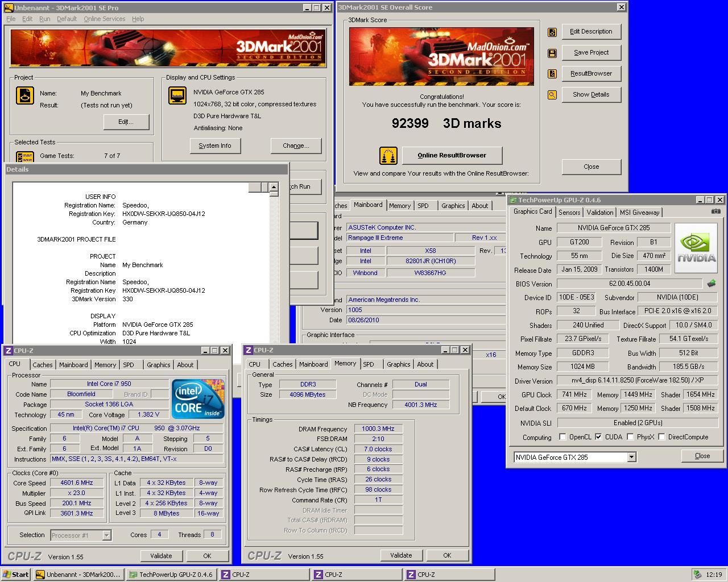This screenshot has width=728, height=582.
Task: Click the GPU-Z screenshot camera icon
Action: pyautogui.click(x=715, y=211)
